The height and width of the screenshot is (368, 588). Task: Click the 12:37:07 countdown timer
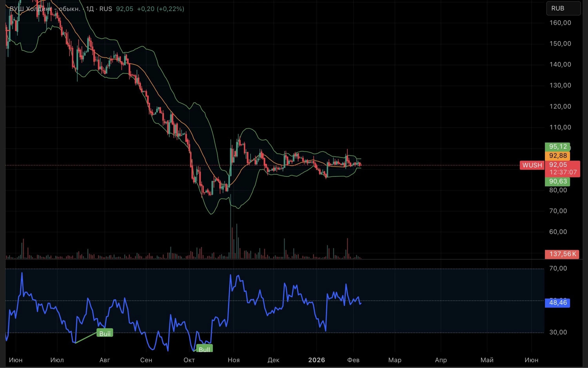(563, 172)
